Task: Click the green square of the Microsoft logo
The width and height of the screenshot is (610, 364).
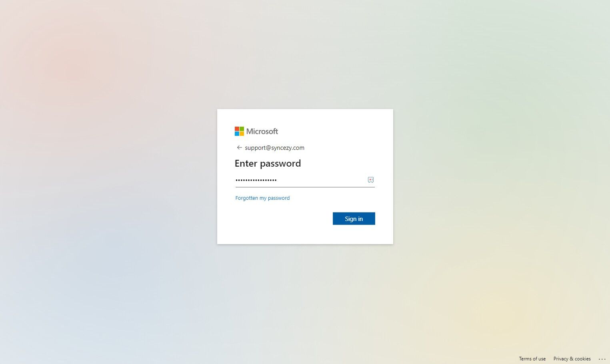Action: point(242,129)
